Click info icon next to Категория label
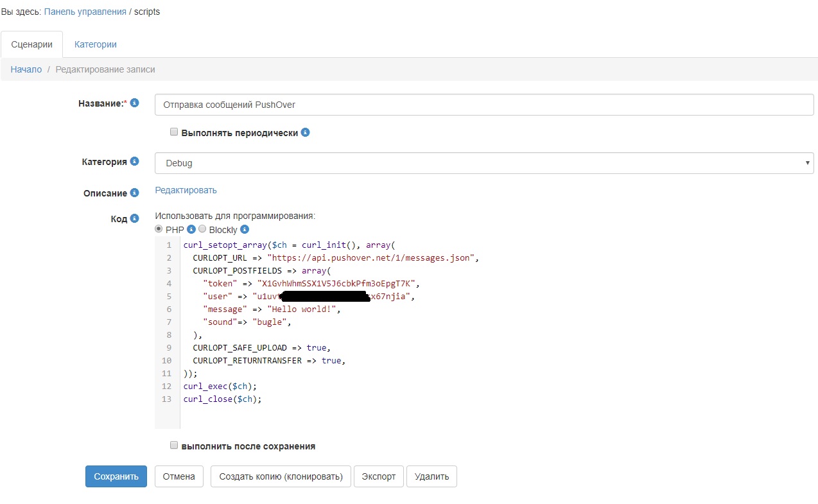The width and height of the screenshot is (818, 504). point(135,161)
